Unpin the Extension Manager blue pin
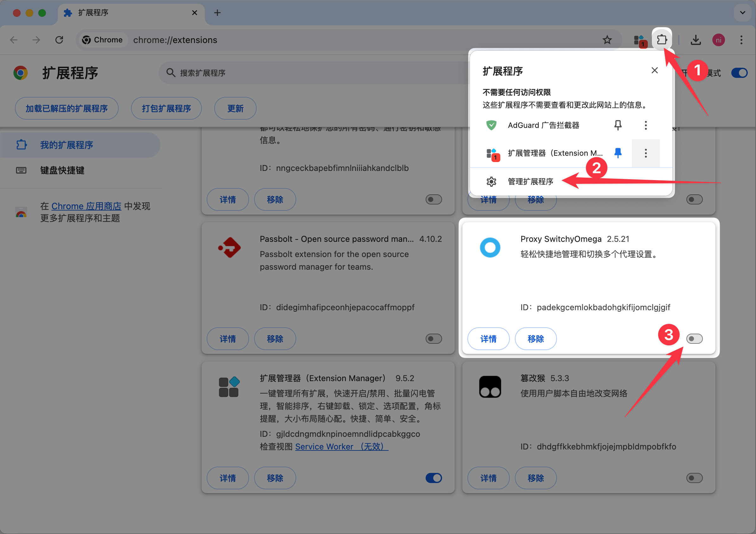Screen dimensions: 756x534 618,153
